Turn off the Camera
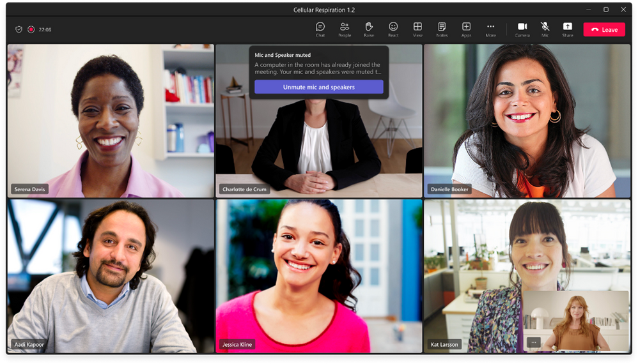The image size is (638, 364). pyautogui.click(x=522, y=29)
